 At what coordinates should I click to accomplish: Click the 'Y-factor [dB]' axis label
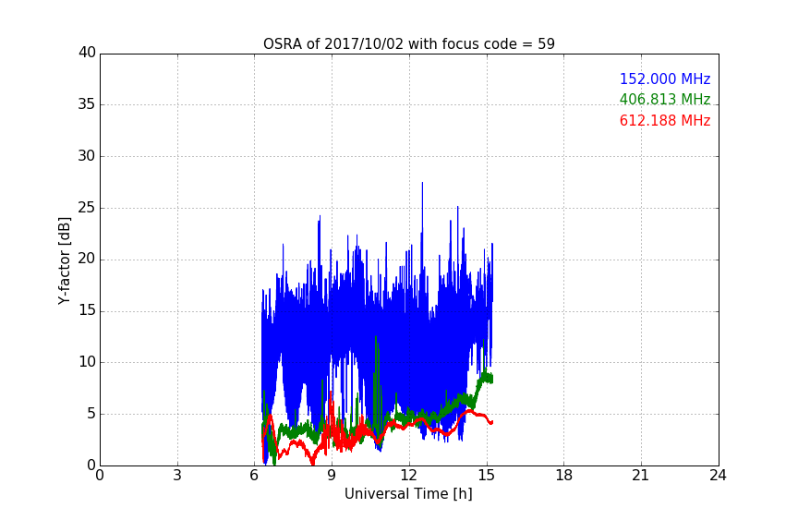pos(64,260)
